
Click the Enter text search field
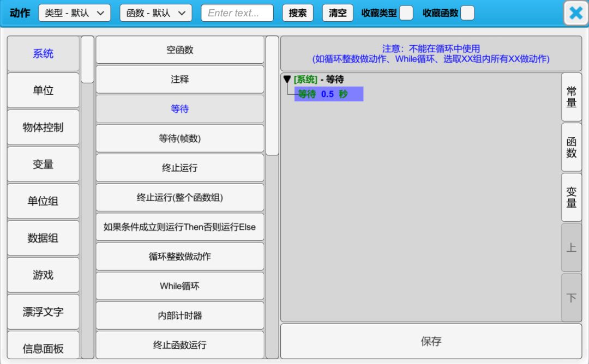pos(237,13)
